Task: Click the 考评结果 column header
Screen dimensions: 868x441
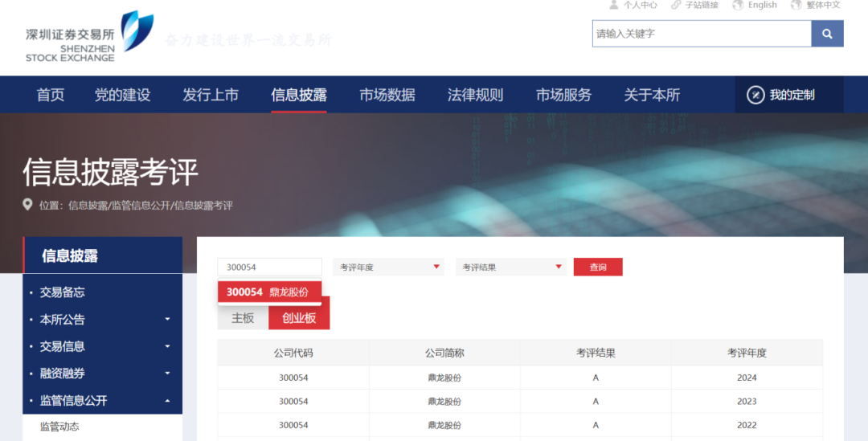Action: [x=596, y=353]
